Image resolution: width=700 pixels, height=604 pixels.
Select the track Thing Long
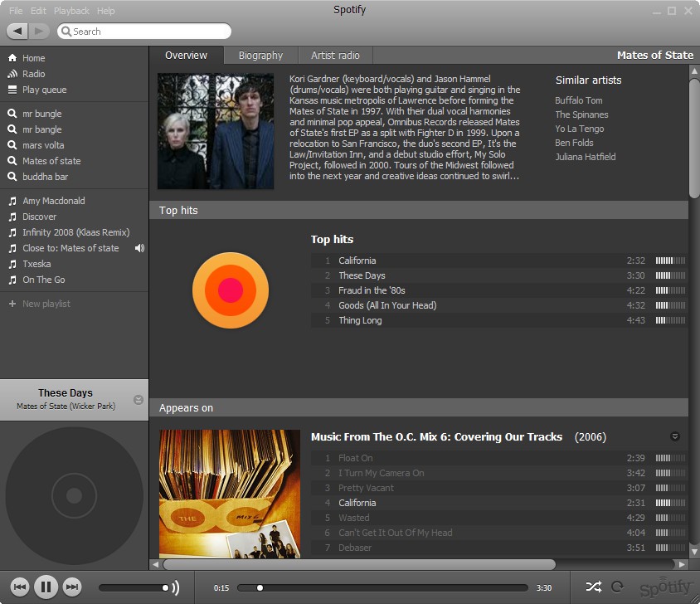tap(498, 320)
